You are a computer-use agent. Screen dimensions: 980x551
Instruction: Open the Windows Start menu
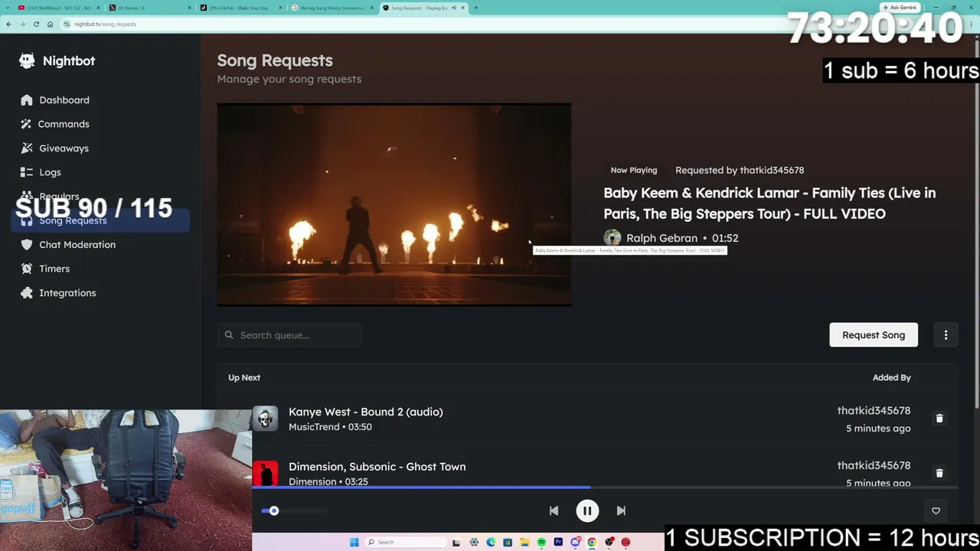[x=354, y=543]
